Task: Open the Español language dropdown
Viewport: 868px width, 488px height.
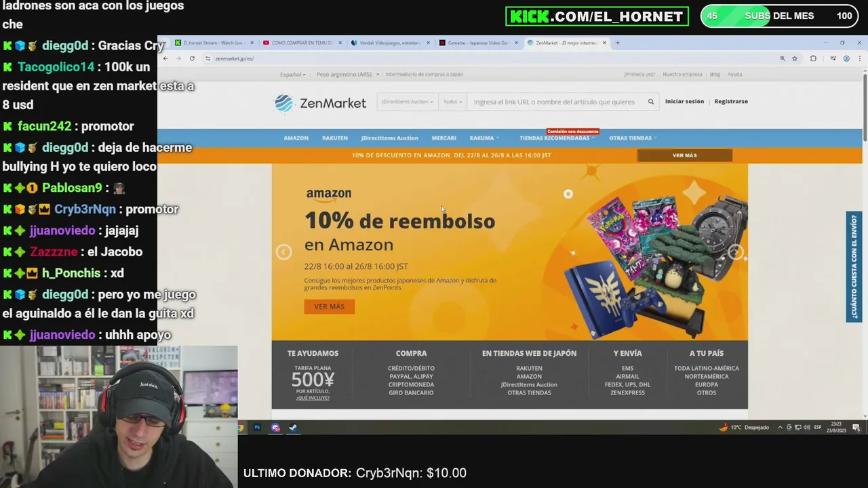Action: pos(293,75)
